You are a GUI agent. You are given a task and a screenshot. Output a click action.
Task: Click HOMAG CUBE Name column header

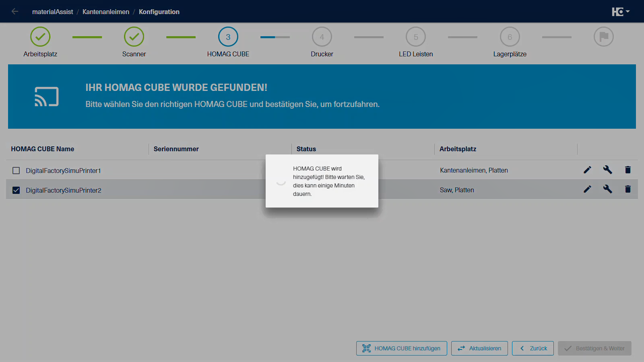point(43,149)
